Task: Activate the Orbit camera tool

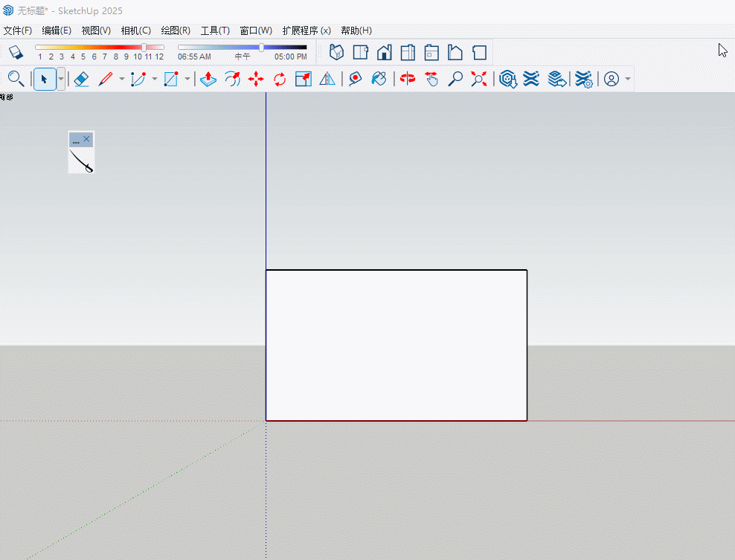Action: (408, 79)
